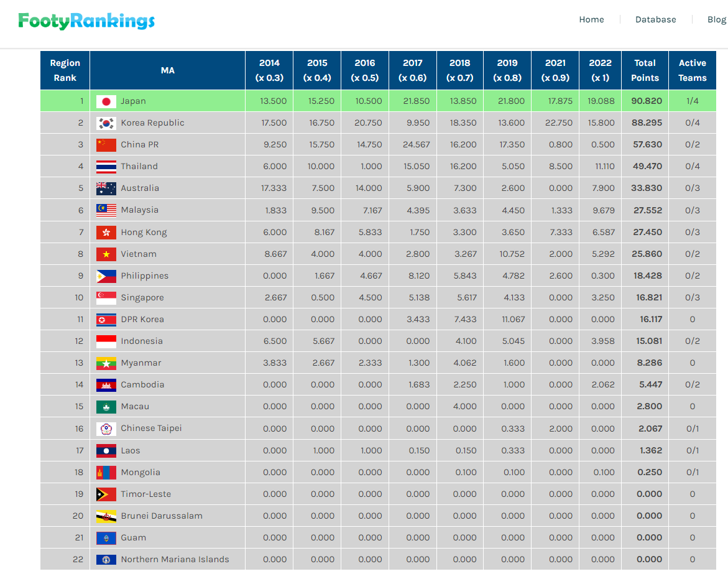Viewport: 728px width, 579px height.
Task: Click the Korea Republic flag icon
Action: point(106,124)
